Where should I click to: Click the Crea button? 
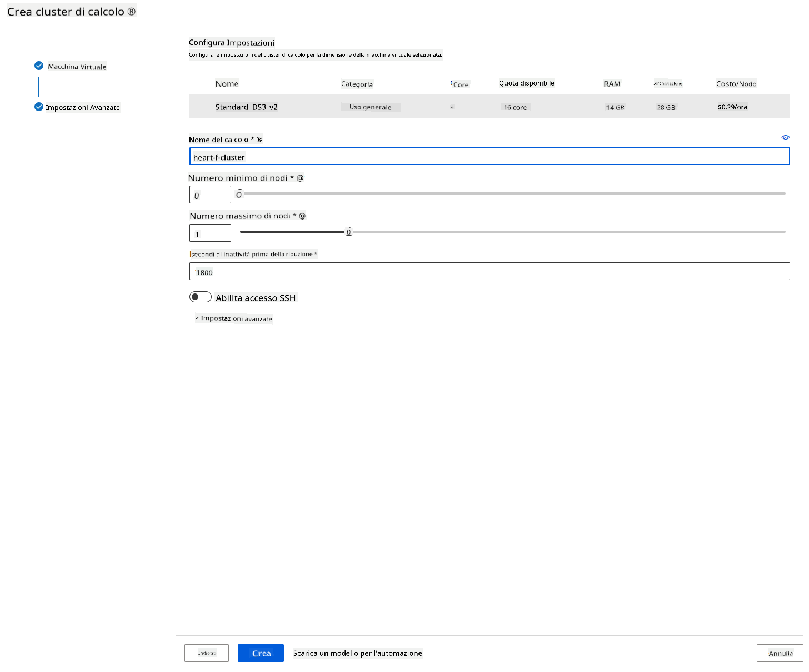coord(261,653)
